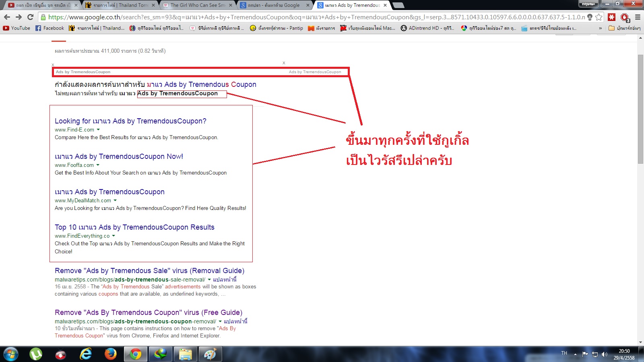Show hidden system tray icons

[575, 354]
